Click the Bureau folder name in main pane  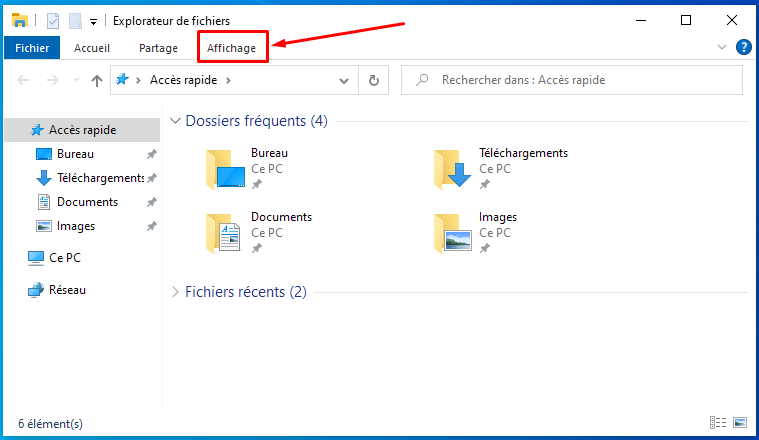[269, 153]
